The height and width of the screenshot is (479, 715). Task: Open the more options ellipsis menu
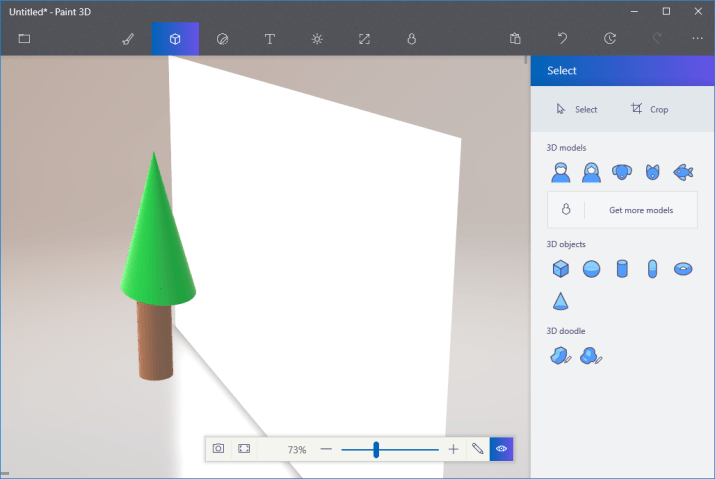[698, 38]
